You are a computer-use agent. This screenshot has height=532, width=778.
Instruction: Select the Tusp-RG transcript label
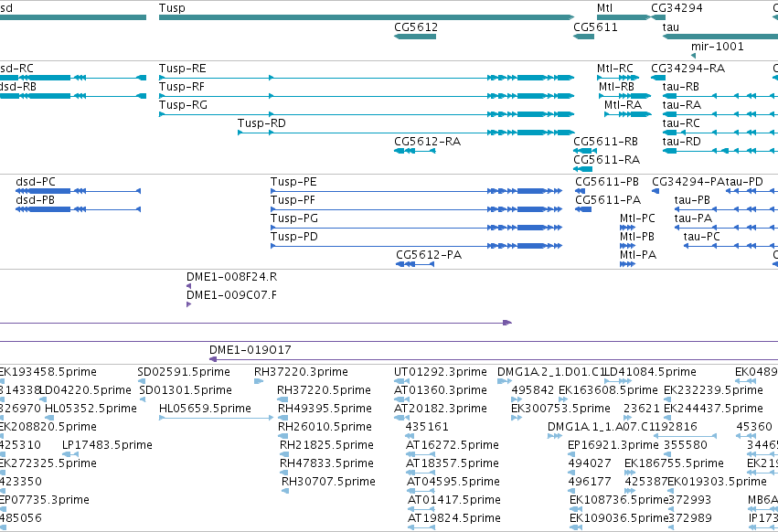[183, 105]
